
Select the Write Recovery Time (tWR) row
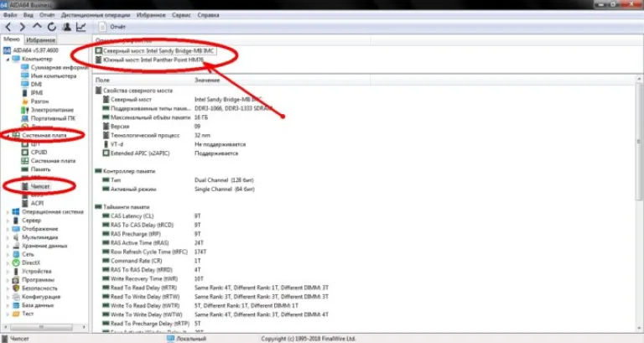point(153,279)
